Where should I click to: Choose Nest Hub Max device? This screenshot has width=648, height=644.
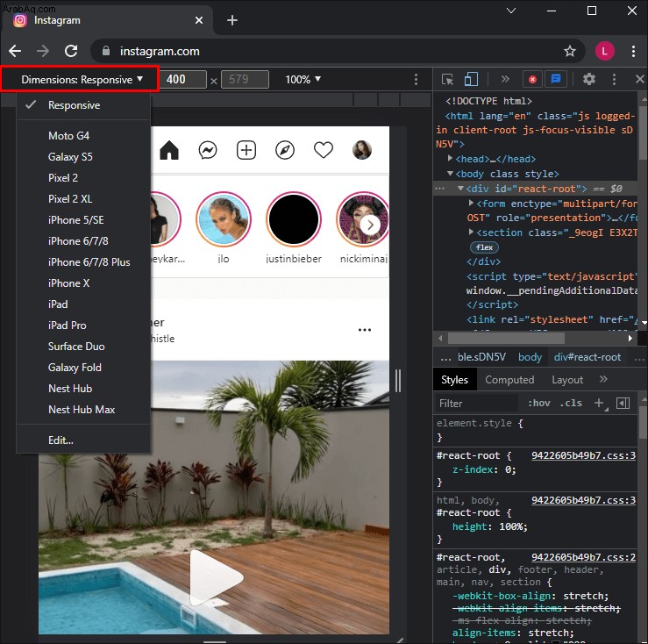click(x=82, y=410)
